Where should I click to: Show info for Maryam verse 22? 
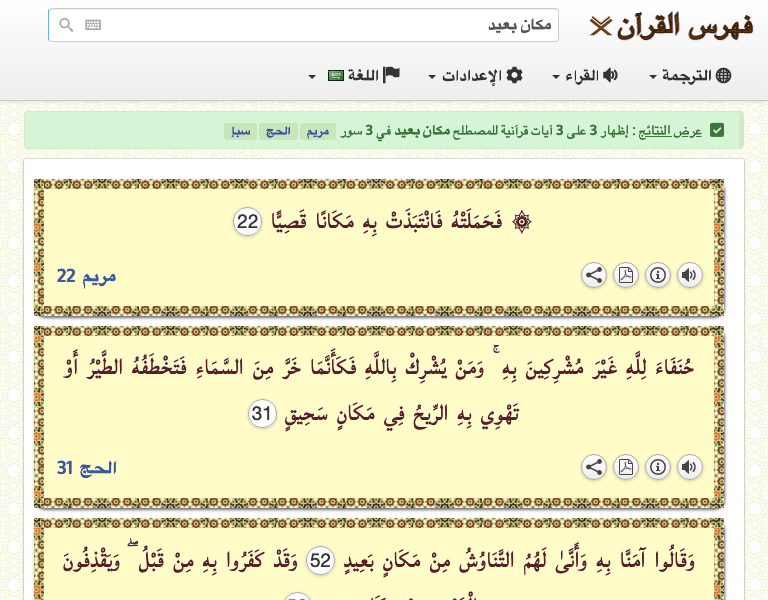coord(657,275)
